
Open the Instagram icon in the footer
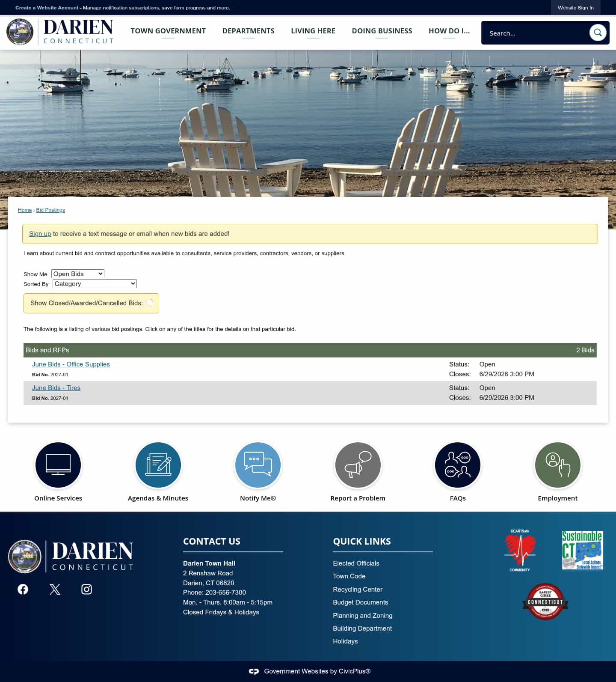(86, 590)
